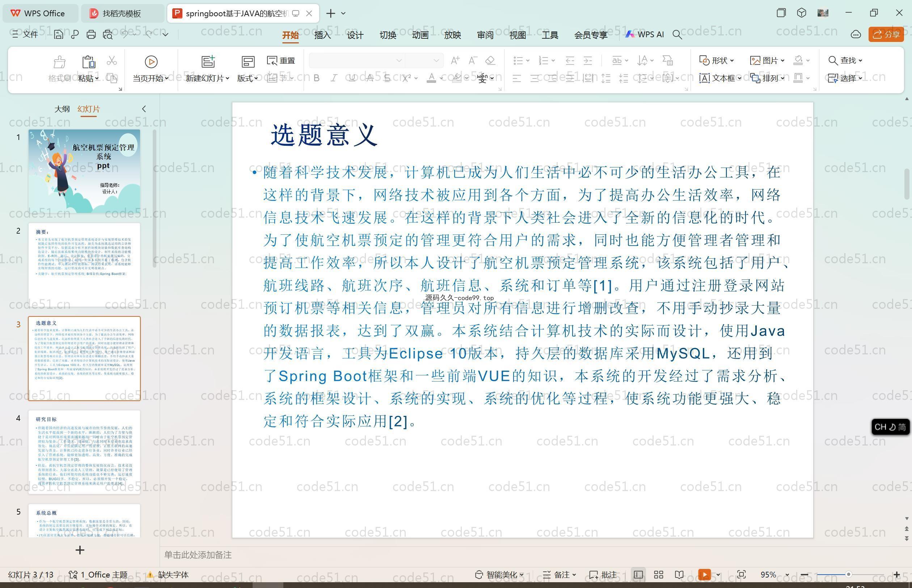912x588 pixels.
Task: Click the shape fill color bucket
Action: [x=798, y=60]
